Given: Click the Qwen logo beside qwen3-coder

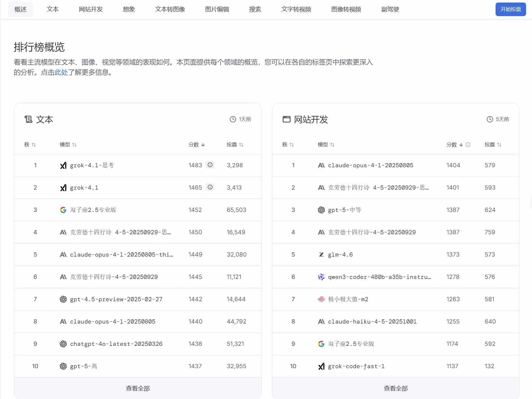Looking at the screenshot, I should (321, 277).
